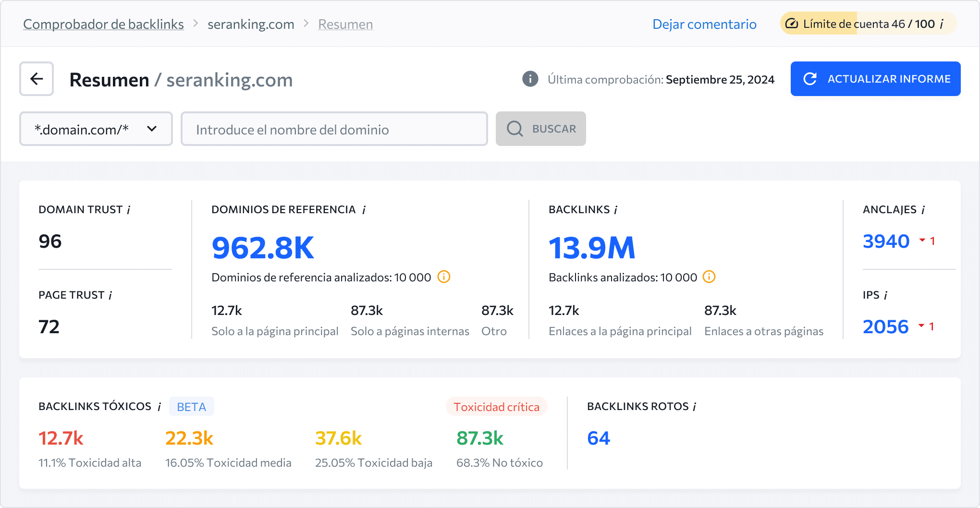Click orange info icon after Dominios de referencia analizados
This screenshot has height=508, width=980.
(x=444, y=277)
